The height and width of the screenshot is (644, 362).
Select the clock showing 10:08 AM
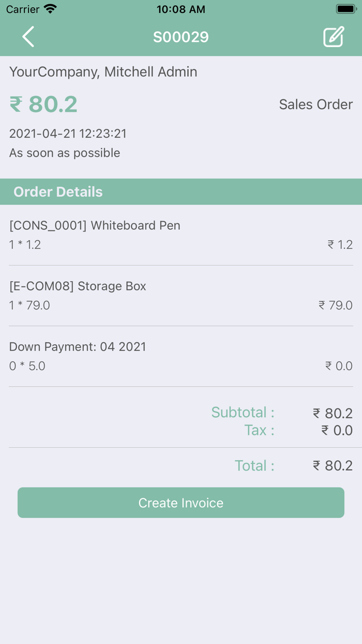click(181, 9)
